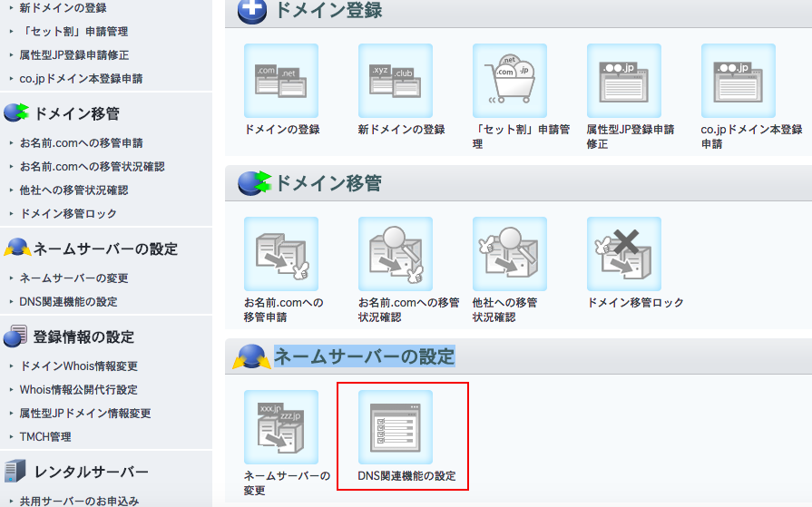812x507 pixels.
Task: Open the DNS関連機能の設定 checklist icon
Action: [x=396, y=426]
